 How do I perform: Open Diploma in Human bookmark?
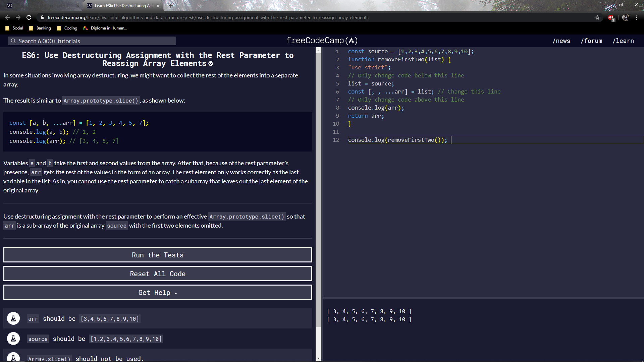click(105, 28)
